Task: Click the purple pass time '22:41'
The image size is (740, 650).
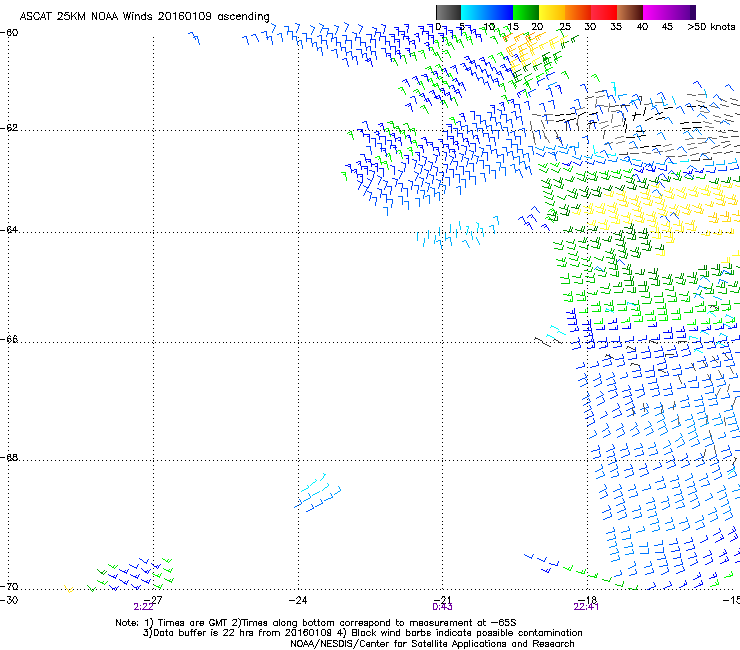Action: [586, 607]
